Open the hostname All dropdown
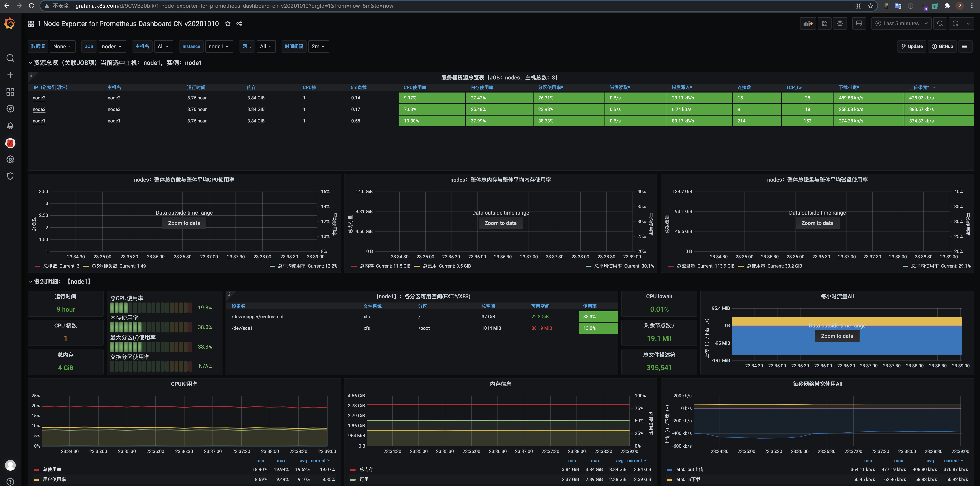Viewport: 980px width, 486px height. click(x=164, y=46)
